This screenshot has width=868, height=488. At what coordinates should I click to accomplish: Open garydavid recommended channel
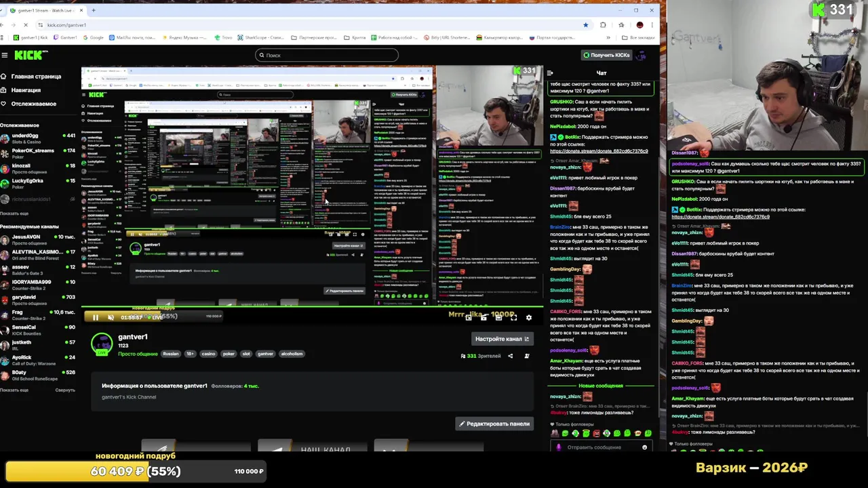(38, 300)
